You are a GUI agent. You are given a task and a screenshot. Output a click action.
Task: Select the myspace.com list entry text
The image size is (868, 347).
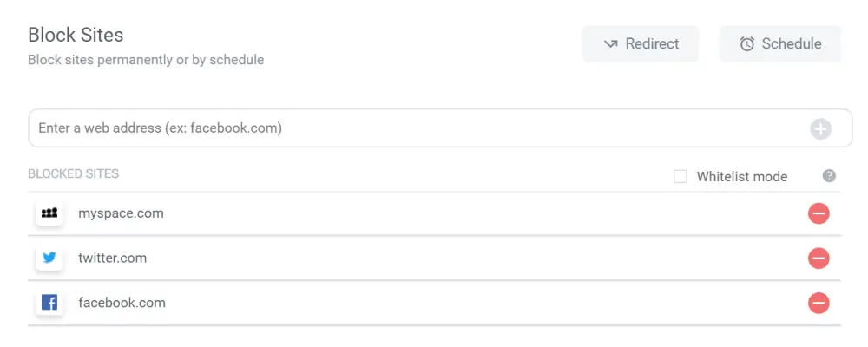point(121,213)
